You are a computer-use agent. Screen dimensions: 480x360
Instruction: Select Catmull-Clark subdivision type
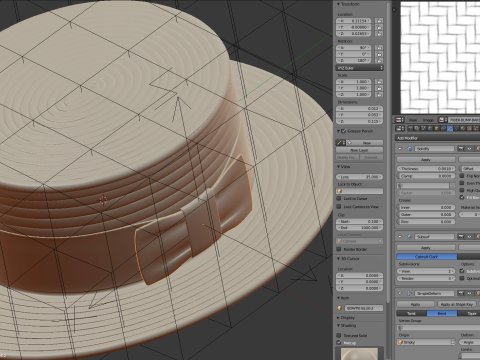[x=427, y=257]
